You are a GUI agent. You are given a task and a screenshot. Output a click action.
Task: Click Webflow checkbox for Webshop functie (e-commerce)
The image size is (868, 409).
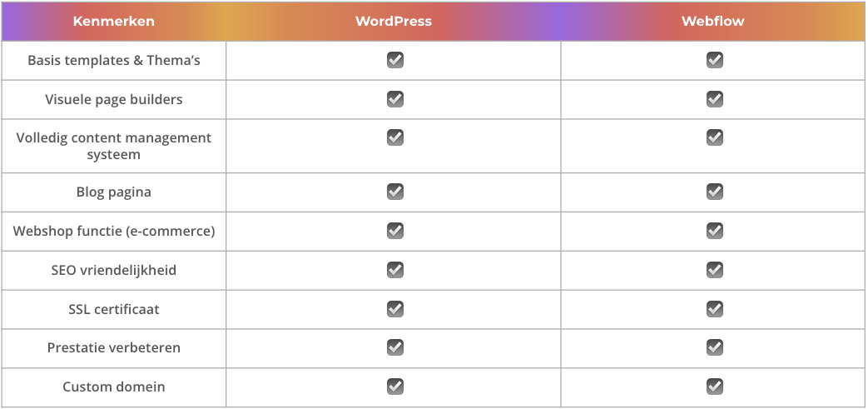(714, 230)
